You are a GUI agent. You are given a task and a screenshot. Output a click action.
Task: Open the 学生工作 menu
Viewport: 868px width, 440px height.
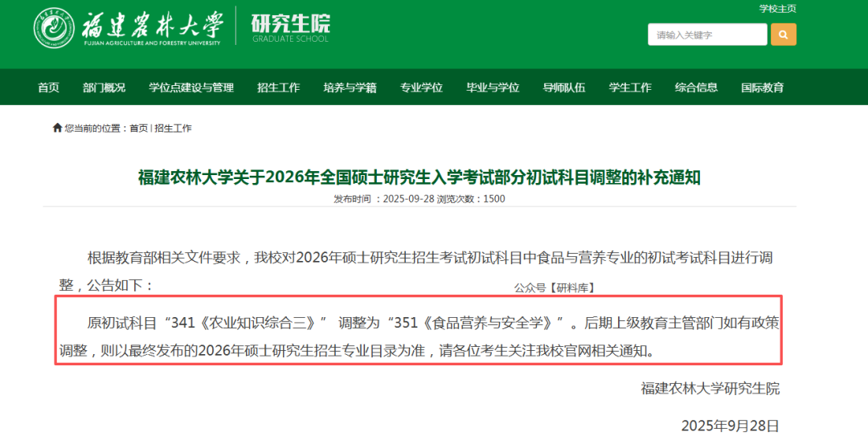click(x=630, y=88)
